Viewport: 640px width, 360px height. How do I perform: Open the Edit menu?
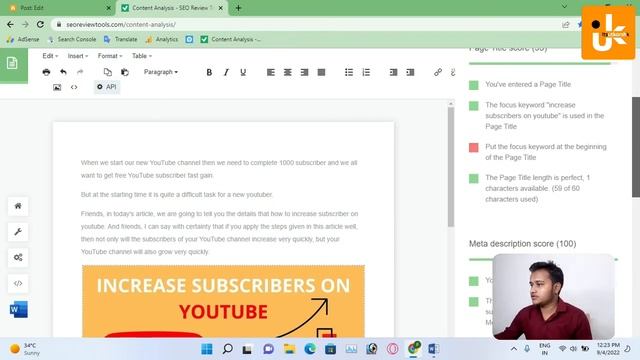point(50,56)
